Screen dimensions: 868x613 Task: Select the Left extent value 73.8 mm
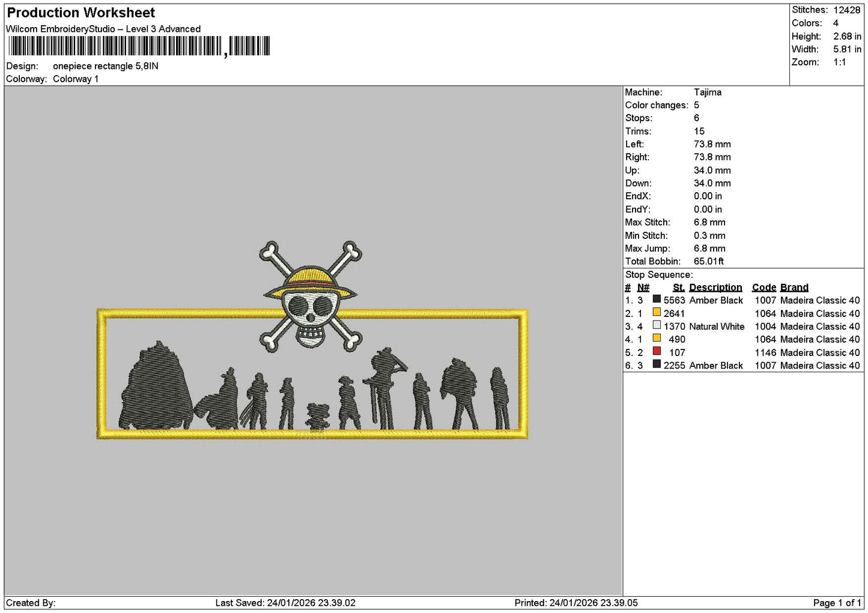click(x=712, y=145)
